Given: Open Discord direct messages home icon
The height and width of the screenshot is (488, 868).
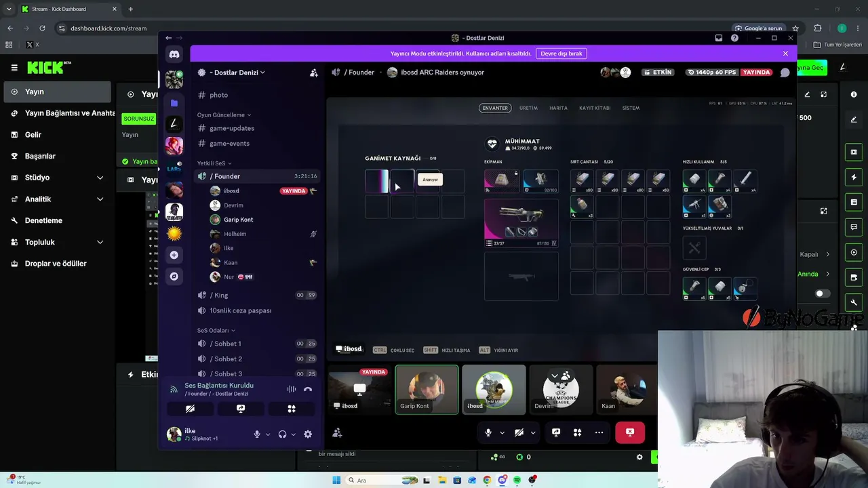Looking at the screenshot, I should tap(174, 54).
